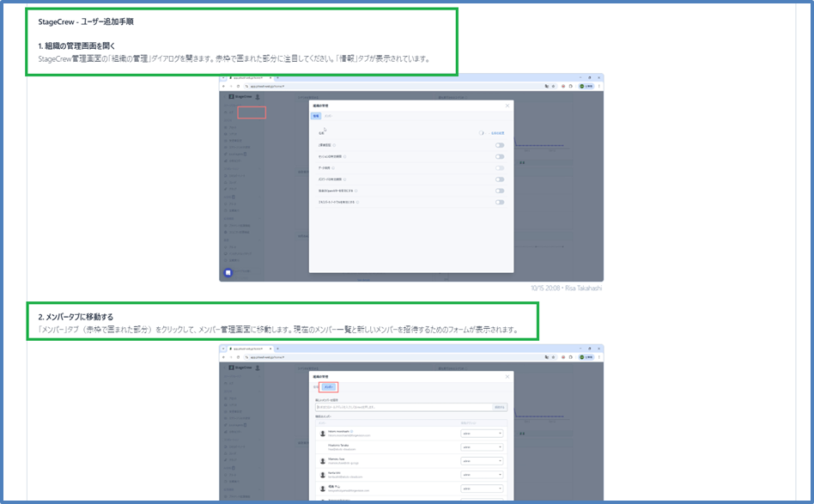The image size is (814, 504).
Task: Click StageCrew logo in upper screenshot sidebar
Action: point(240,96)
